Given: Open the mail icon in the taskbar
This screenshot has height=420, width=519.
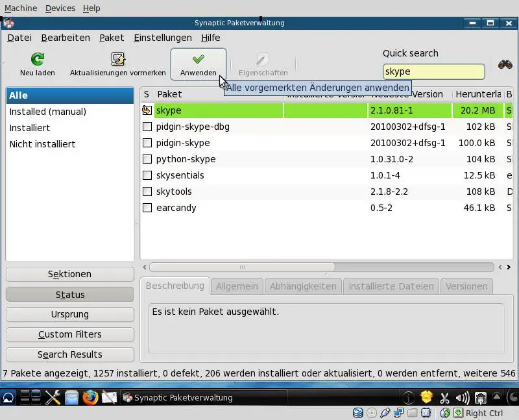Looking at the screenshot, I should coord(109,397).
